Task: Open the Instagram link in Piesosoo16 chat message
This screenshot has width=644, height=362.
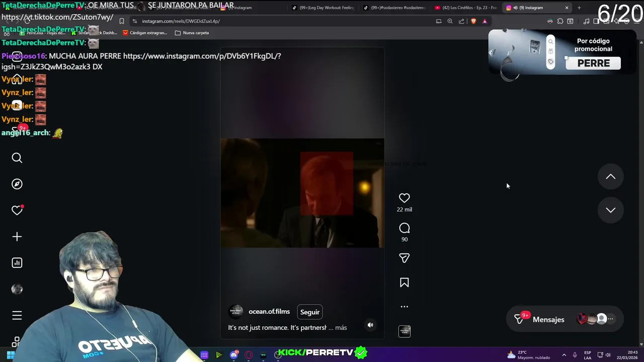Action: tap(202, 56)
